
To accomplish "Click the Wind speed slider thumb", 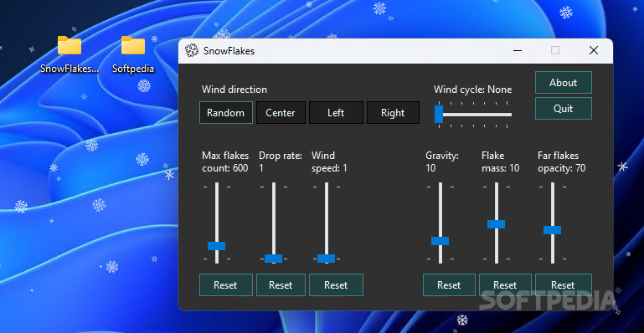I will [326, 259].
